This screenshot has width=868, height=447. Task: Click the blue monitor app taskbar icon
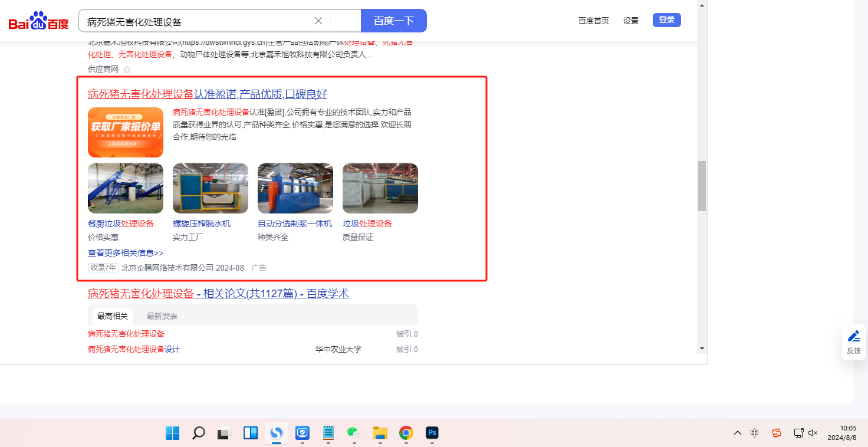pos(303,433)
